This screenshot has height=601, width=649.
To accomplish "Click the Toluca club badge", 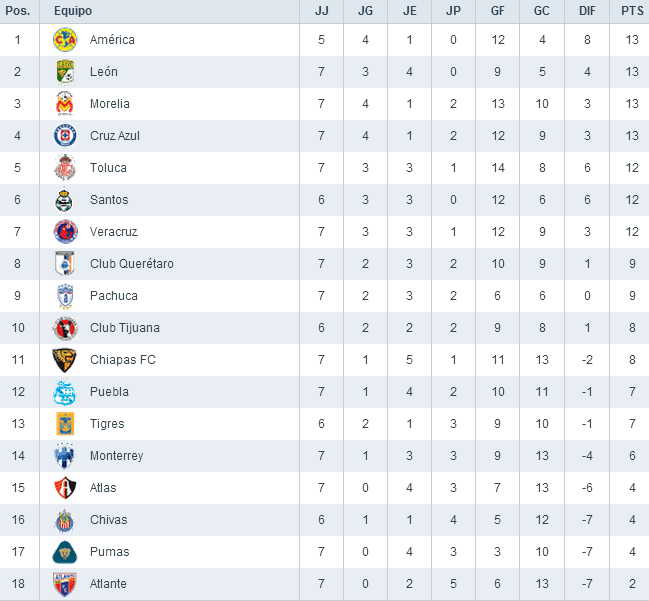I will tap(65, 168).
